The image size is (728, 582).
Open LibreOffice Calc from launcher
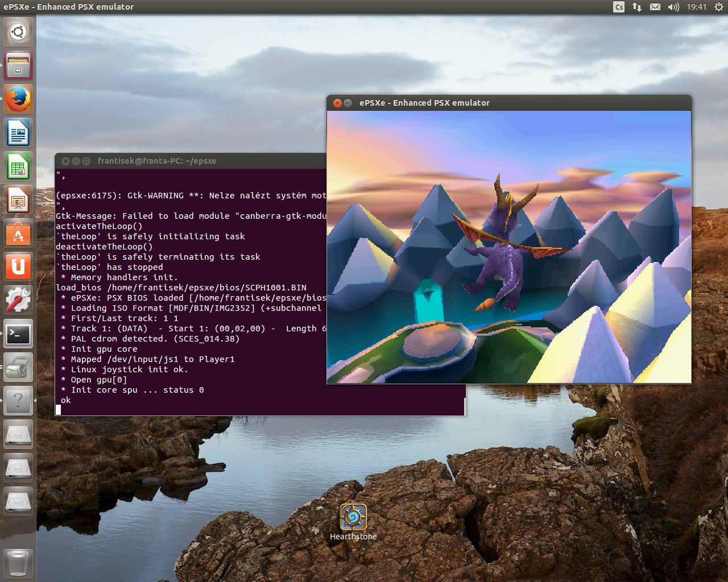coord(18,167)
